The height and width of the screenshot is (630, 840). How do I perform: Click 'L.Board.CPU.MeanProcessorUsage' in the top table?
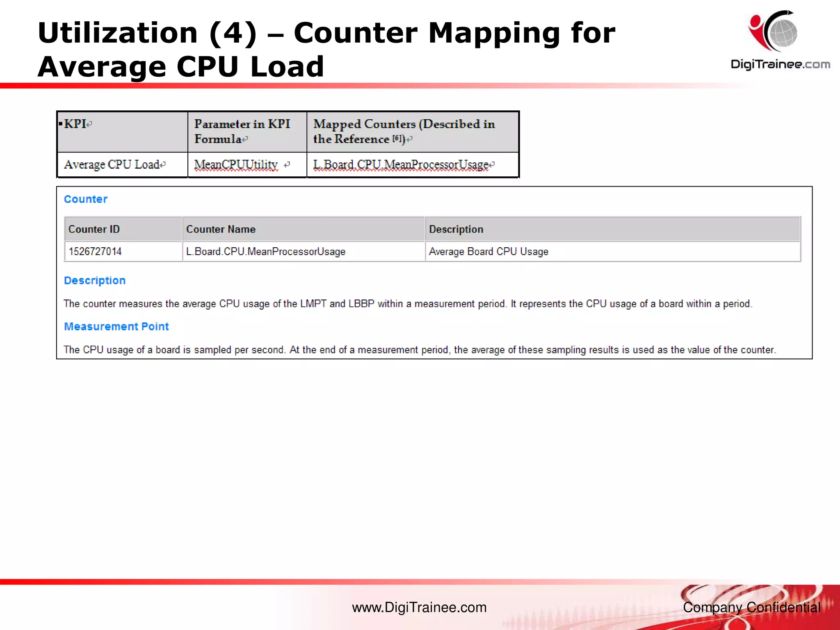(413, 165)
